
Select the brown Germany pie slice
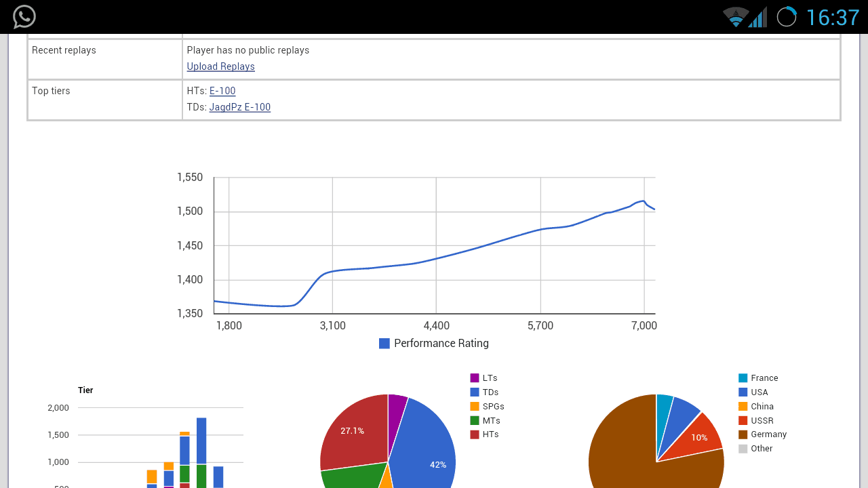[x=624, y=447]
